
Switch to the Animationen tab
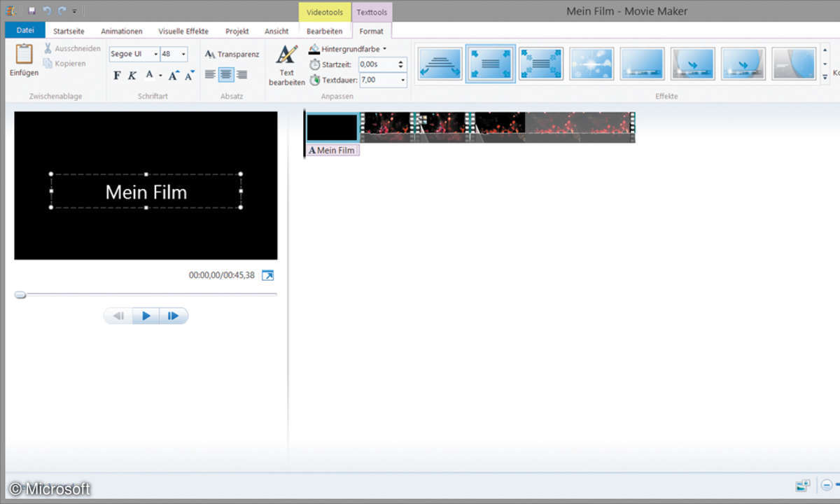pos(121,31)
